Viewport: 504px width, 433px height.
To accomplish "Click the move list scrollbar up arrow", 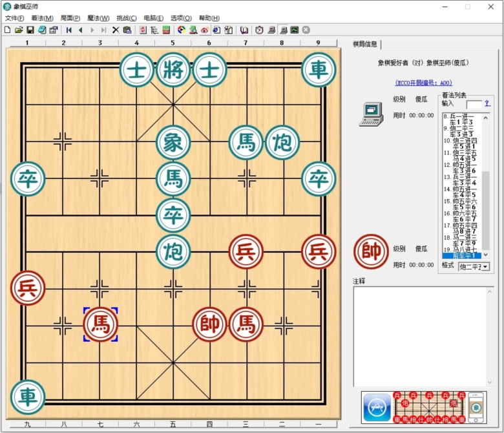I will [486, 117].
